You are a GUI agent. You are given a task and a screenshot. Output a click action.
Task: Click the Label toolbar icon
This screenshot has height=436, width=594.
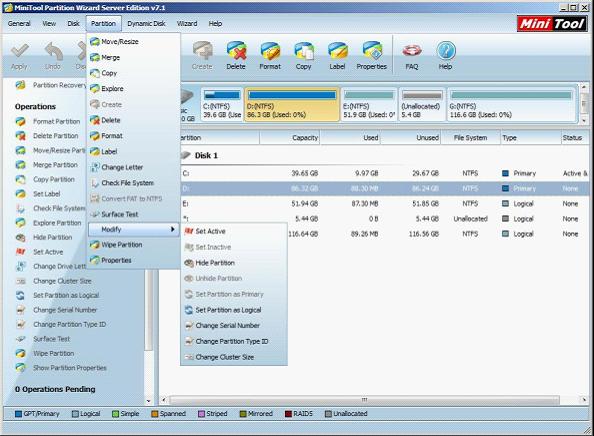pos(337,55)
